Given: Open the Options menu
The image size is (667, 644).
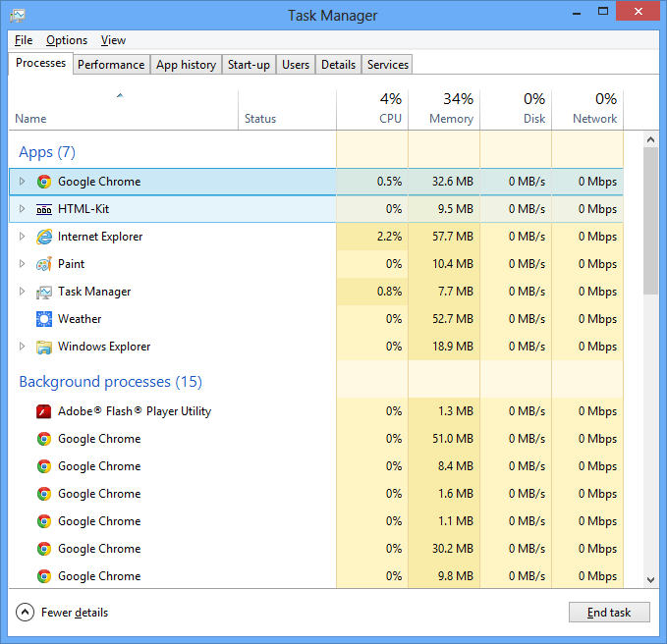Looking at the screenshot, I should (x=67, y=40).
